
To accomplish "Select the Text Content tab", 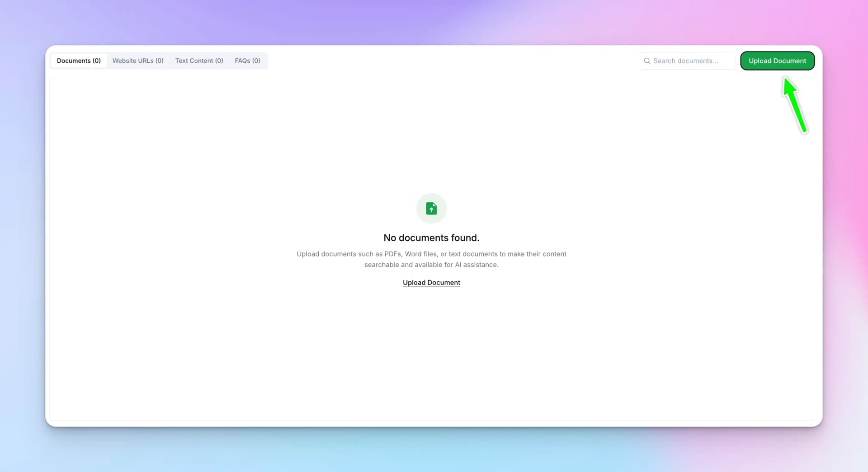I will (199, 61).
